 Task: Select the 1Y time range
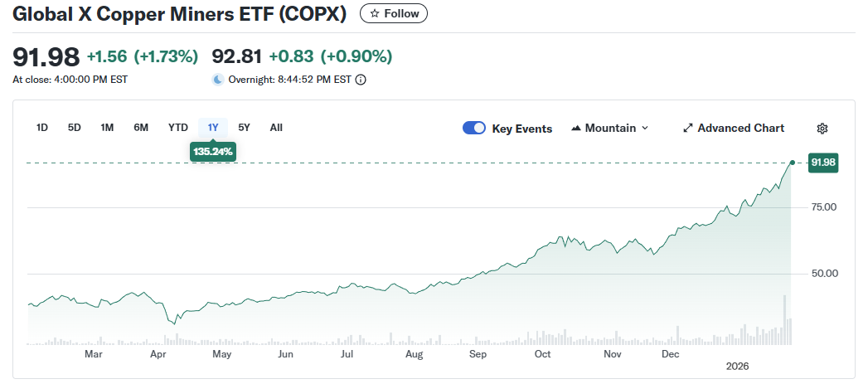[213, 128]
